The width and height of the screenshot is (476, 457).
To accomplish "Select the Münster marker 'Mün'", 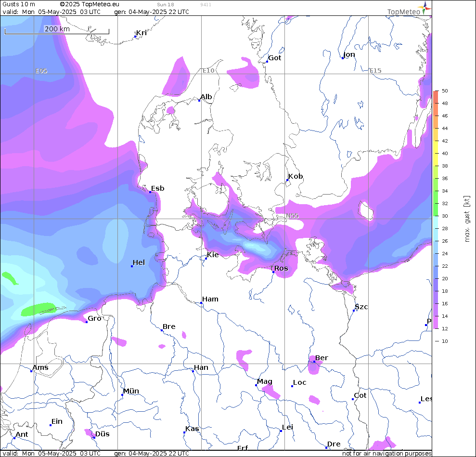I will (122, 395).
